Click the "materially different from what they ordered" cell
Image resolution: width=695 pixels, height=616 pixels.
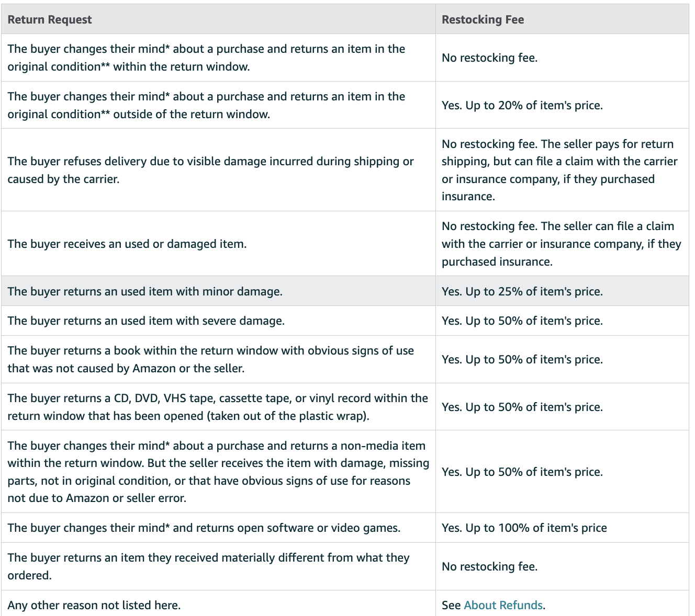point(208,566)
